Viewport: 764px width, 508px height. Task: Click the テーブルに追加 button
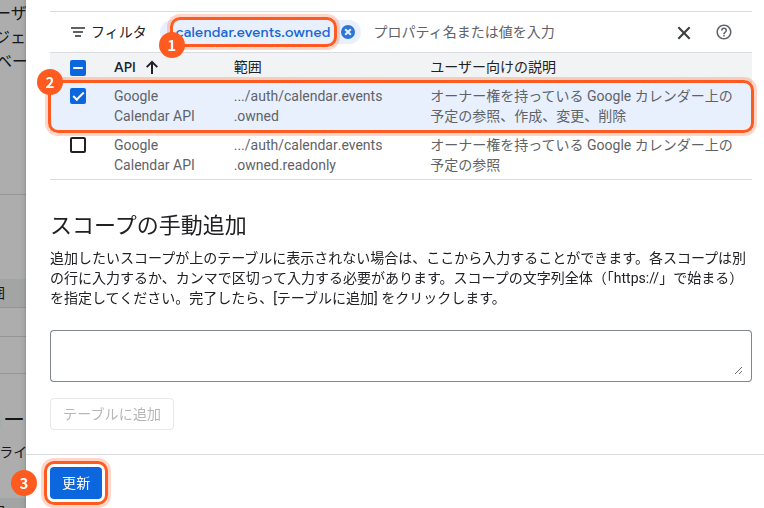pos(112,414)
